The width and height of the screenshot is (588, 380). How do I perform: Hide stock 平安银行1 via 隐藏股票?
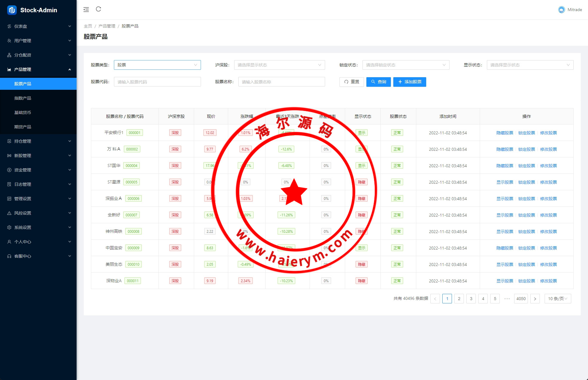(x=505, y=133)
